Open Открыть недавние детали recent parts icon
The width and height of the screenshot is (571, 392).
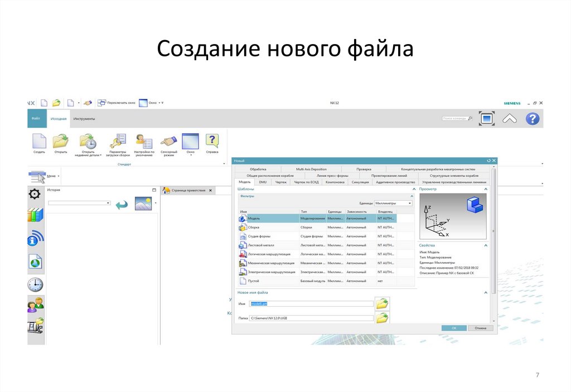(x=88, y=141)
